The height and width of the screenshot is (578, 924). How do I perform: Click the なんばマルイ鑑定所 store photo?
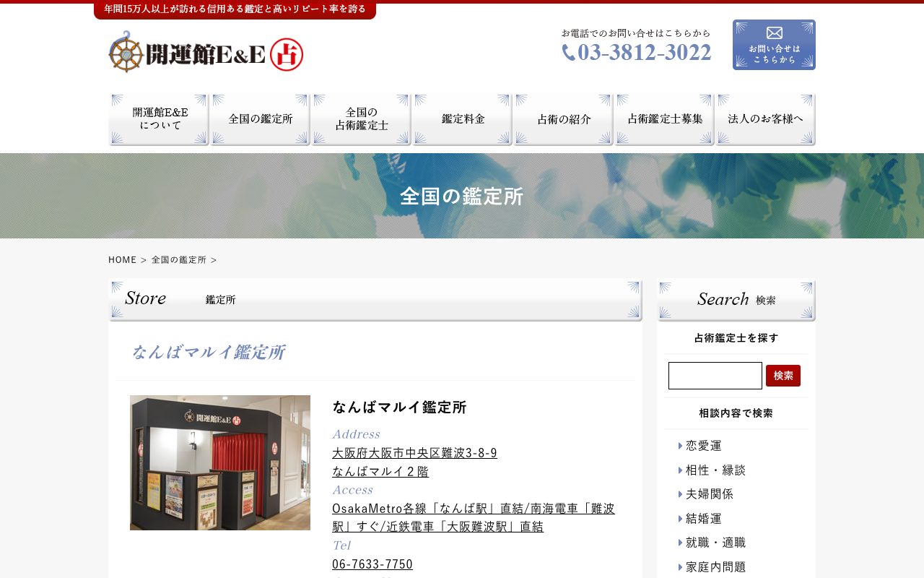click(x=220, y=462)
